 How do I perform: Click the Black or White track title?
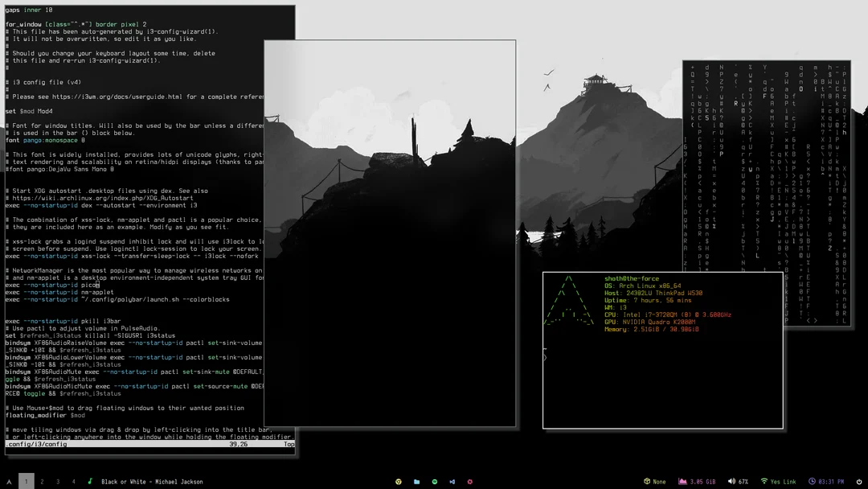pos(153,481)
